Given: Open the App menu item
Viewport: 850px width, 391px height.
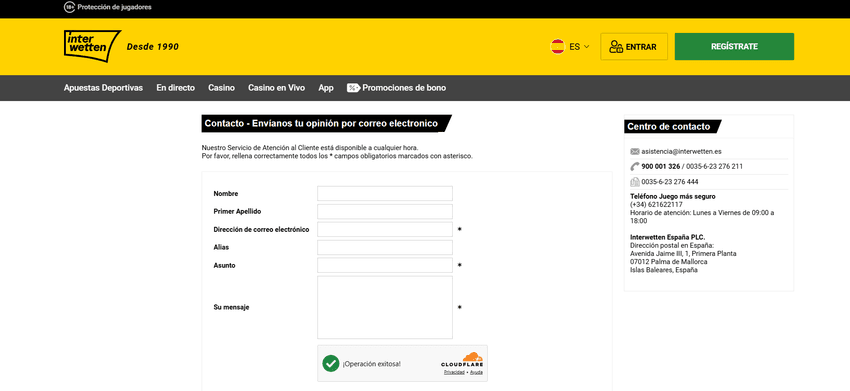Looking at the screenshot, I should pyautogui.click(x=326, y=88).
